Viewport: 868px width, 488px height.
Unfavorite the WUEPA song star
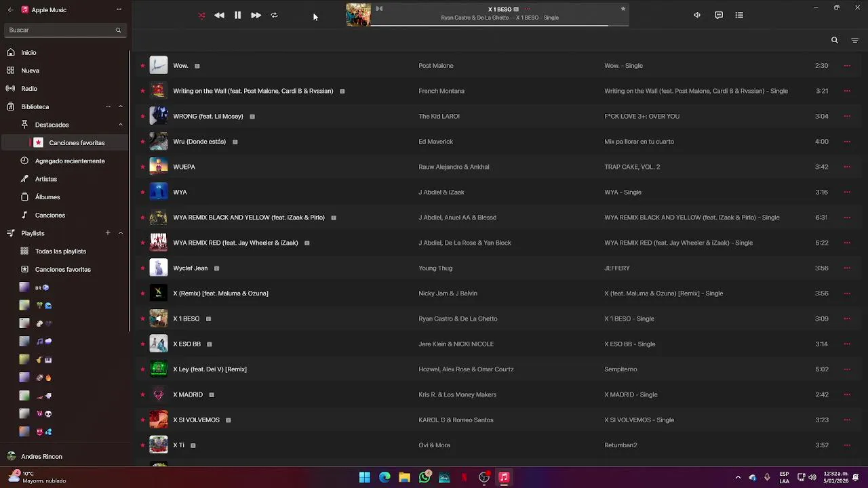click(x=142, y=167)
